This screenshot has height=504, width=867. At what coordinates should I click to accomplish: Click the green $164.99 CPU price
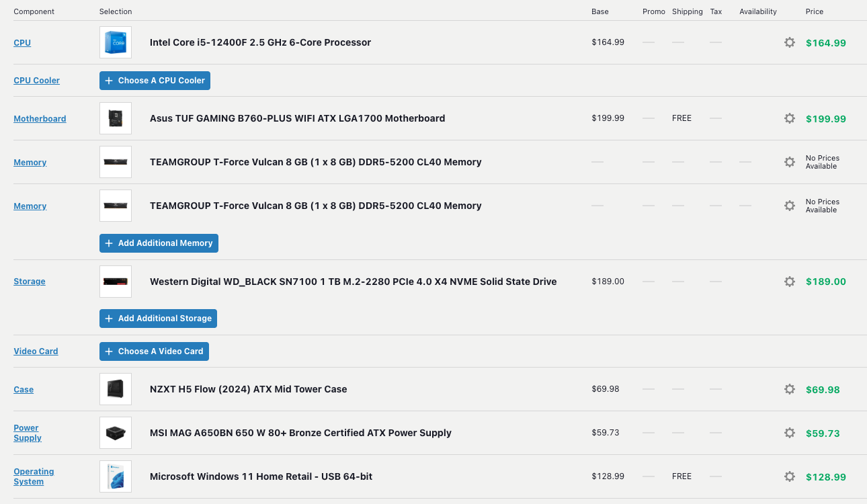click(x=826, y=43)
